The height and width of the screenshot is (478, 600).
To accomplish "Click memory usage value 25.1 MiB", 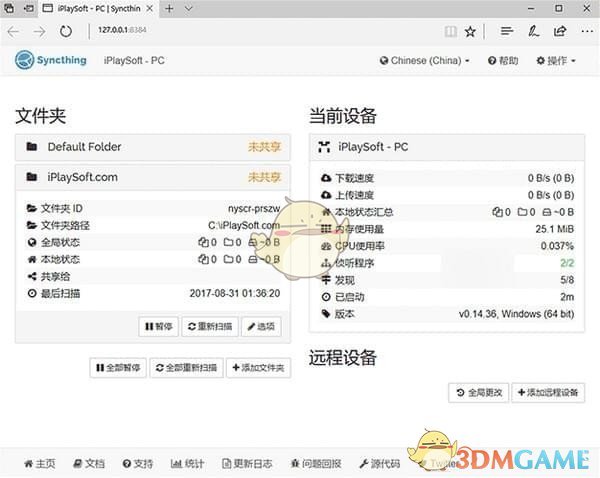I will point(554,229).
